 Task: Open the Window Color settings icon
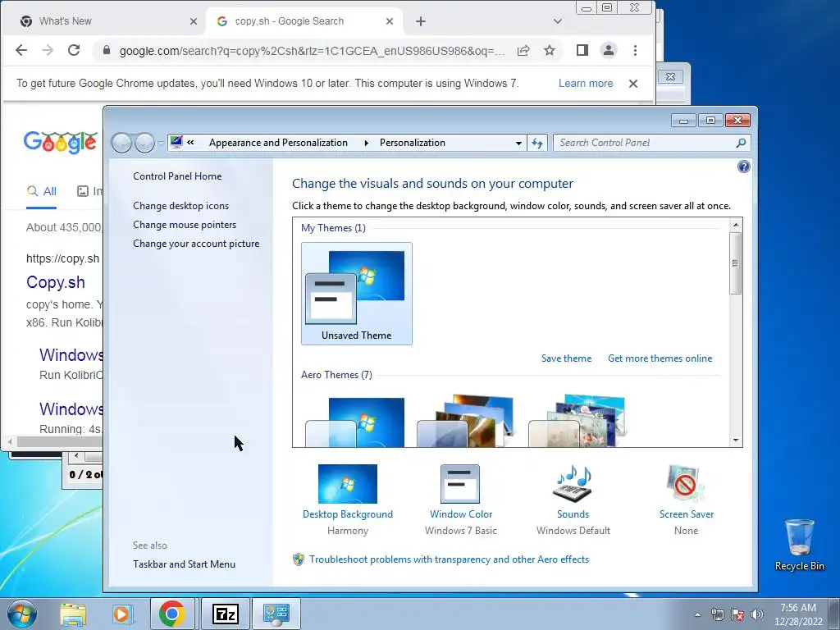pyautogui.click(x=460, y=484)
